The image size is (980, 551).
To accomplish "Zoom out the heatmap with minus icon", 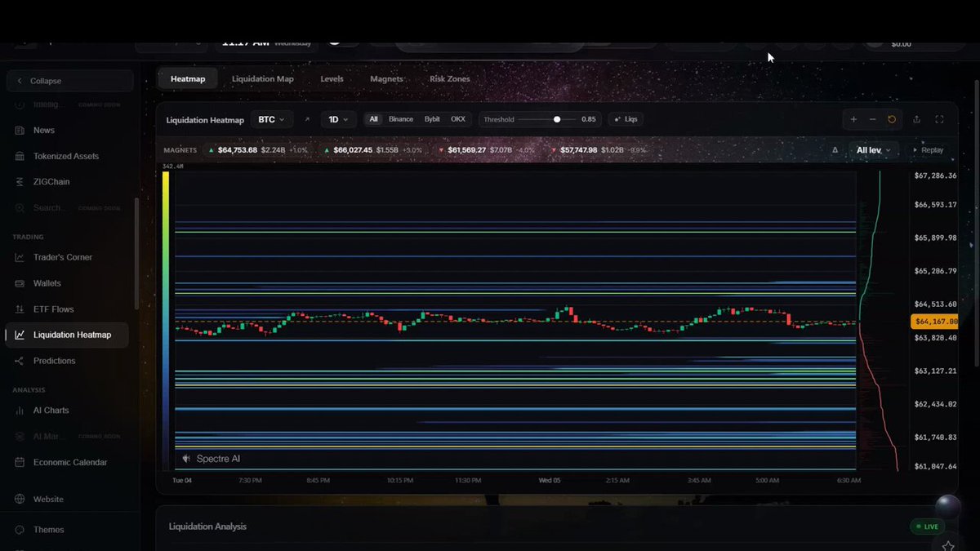I will pos(872,119).
